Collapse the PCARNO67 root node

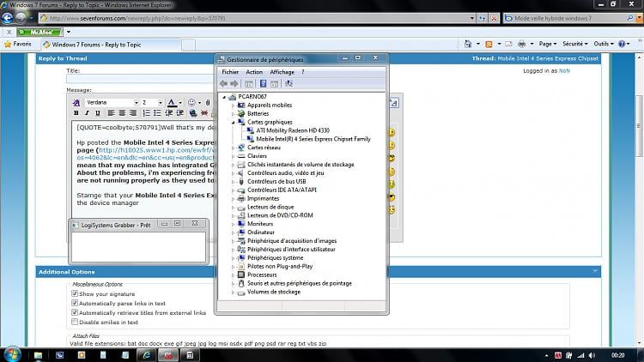224,97
